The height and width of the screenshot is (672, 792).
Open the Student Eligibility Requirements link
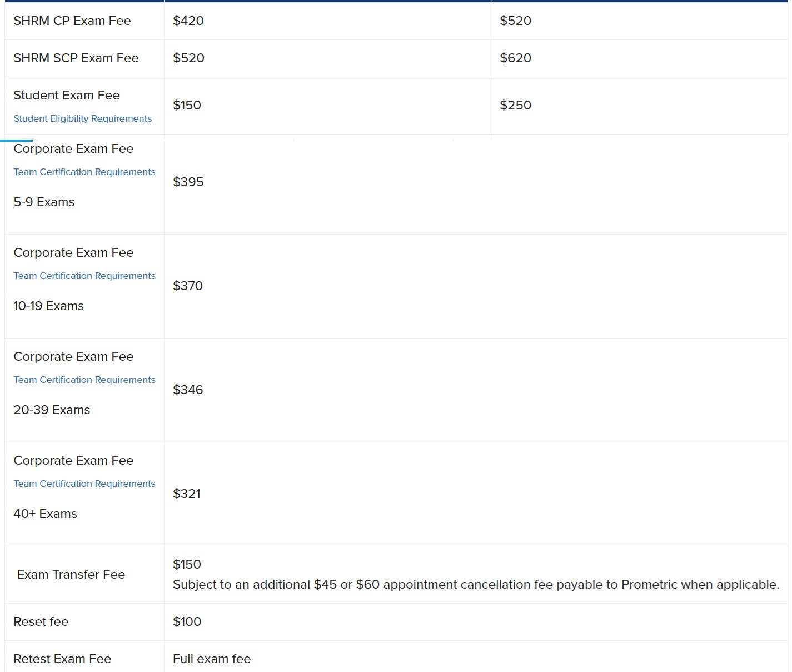pos(82,118)
